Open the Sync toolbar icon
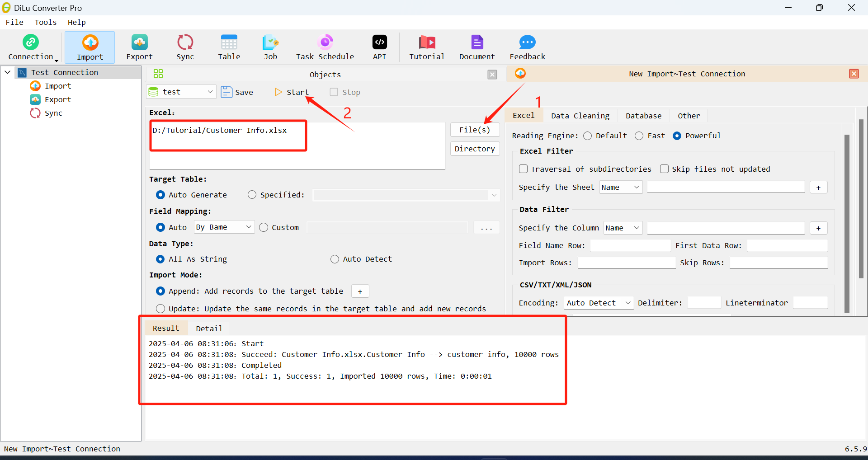This screenshot has width=868, height=460. pos(185,42)
